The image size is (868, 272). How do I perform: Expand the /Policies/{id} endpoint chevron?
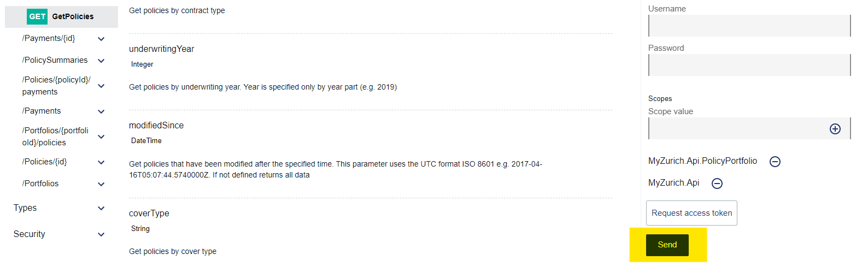click(101, 162)
